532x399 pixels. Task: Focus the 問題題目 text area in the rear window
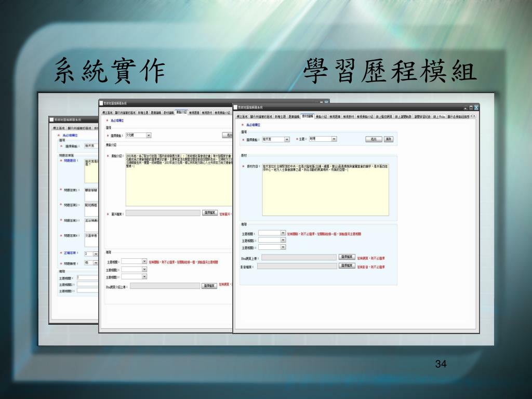pyautogui.click(x=91, y=171)
